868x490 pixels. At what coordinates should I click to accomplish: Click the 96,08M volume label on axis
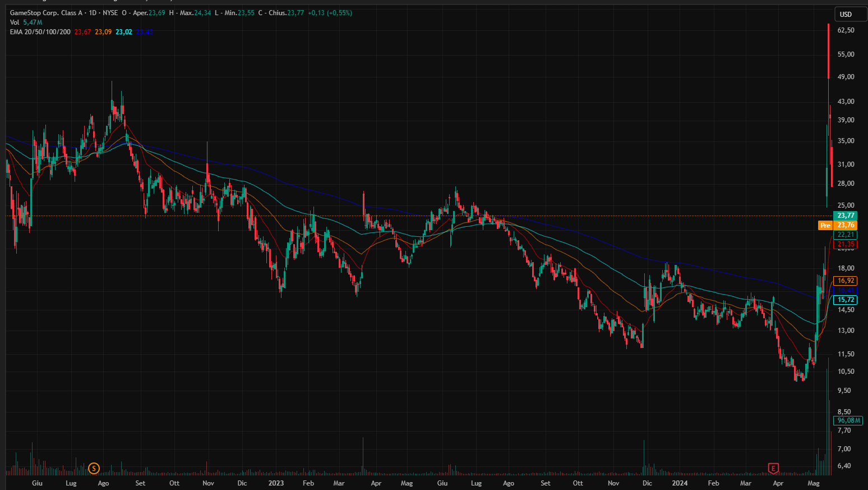pos(848,420)
